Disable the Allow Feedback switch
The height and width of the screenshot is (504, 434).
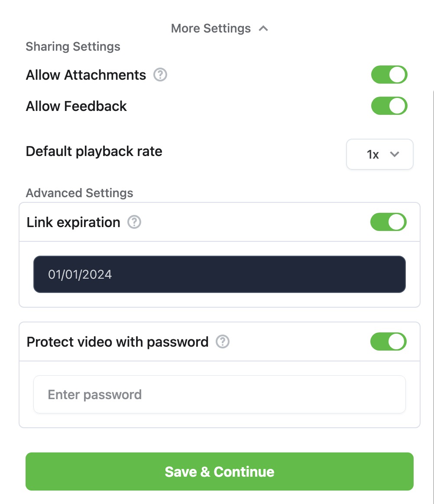coord(389,106)
